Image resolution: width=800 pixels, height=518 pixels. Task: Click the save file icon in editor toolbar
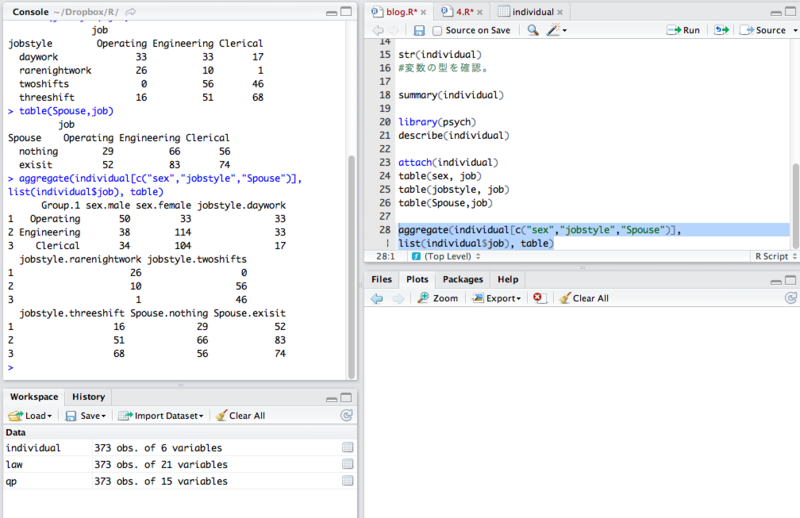(419, 31)
